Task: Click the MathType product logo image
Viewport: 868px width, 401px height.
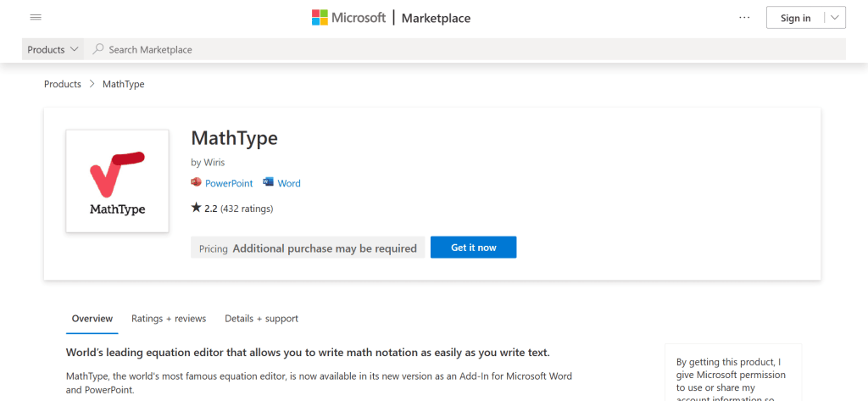Action: (x=117, y=181)
